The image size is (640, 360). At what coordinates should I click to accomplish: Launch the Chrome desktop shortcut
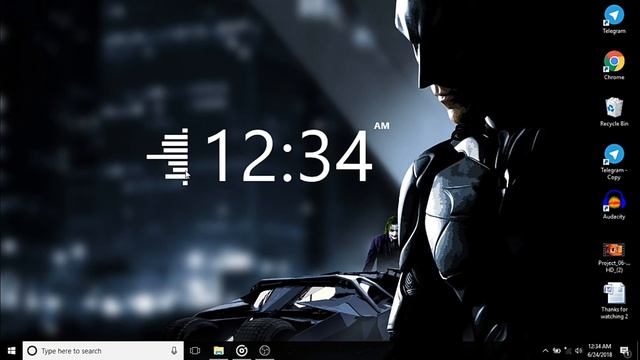614,65
